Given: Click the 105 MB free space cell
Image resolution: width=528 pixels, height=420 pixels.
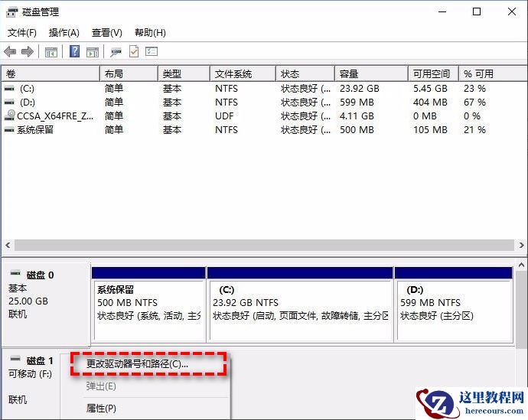Looking at the screenshot, I should [x=430, y=129].
